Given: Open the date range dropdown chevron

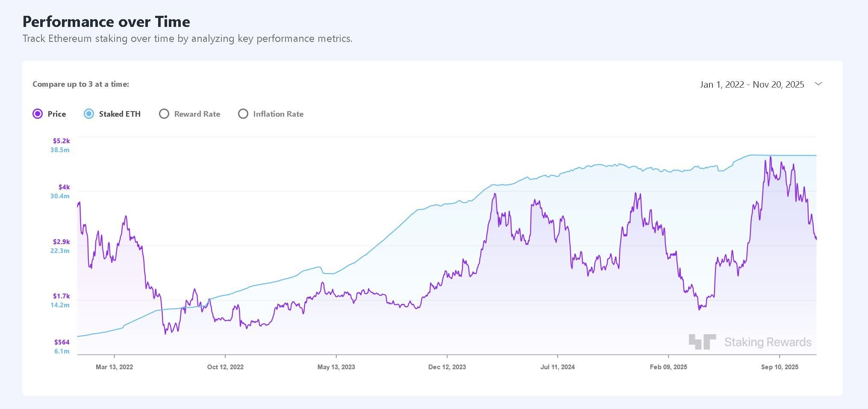Looking at the screenshot, I should click(818, 84).
